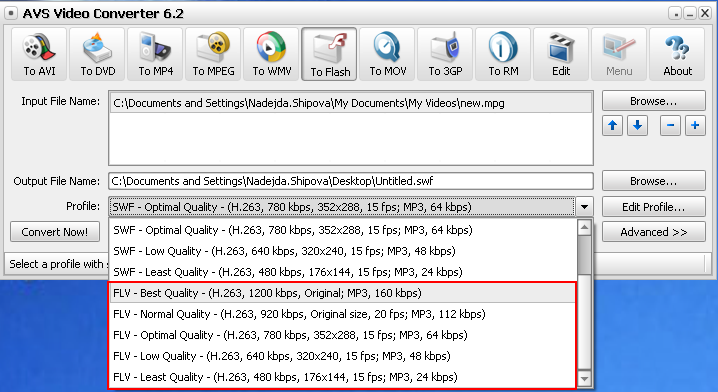
Task: Close the AVS Video Converter window
Action: [705, 14]
